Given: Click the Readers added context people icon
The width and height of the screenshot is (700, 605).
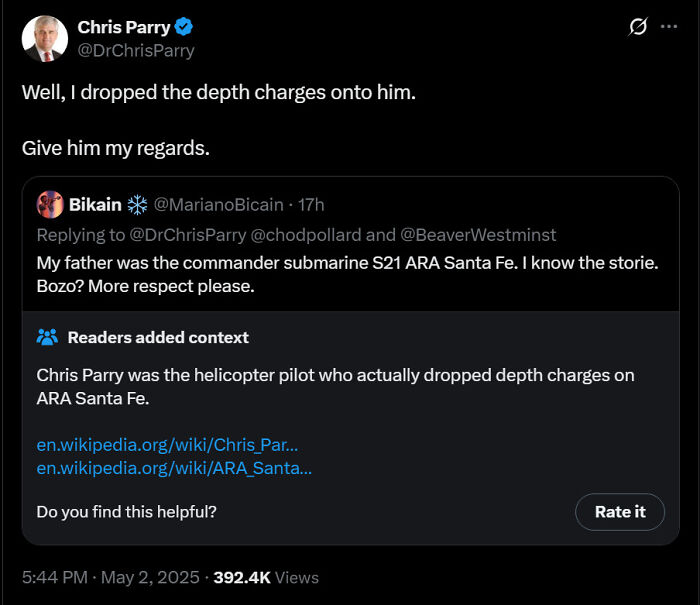Looking at the screenshot, I should tap(47, 337).
